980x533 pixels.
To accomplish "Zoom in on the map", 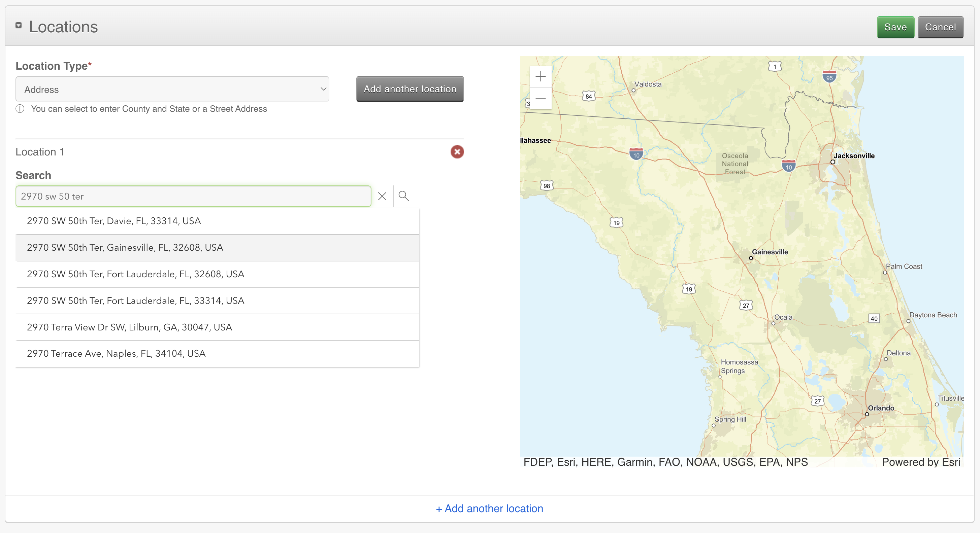I will (x=540, y=77).
